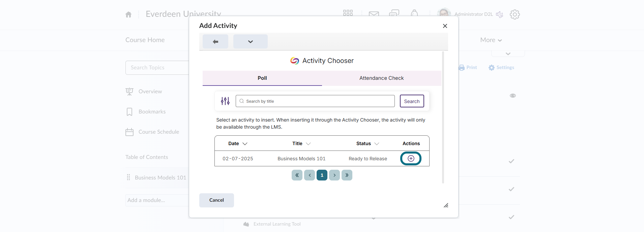
Task: Open the Table of Contents link
Action: (x=147, y=157)
